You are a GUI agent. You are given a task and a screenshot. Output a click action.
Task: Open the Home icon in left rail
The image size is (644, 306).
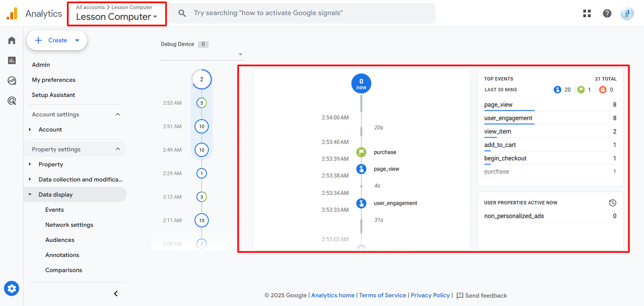(12, 40)
